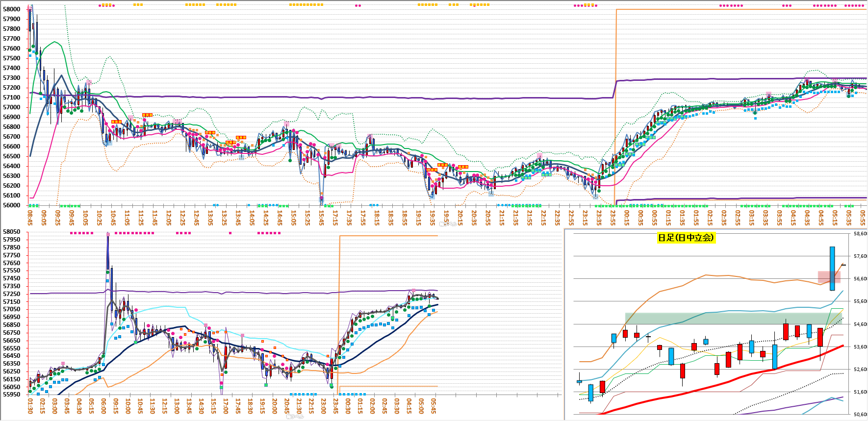Click the 53,600 price label on daily chart
868x421 pixels.
point(860,347)
